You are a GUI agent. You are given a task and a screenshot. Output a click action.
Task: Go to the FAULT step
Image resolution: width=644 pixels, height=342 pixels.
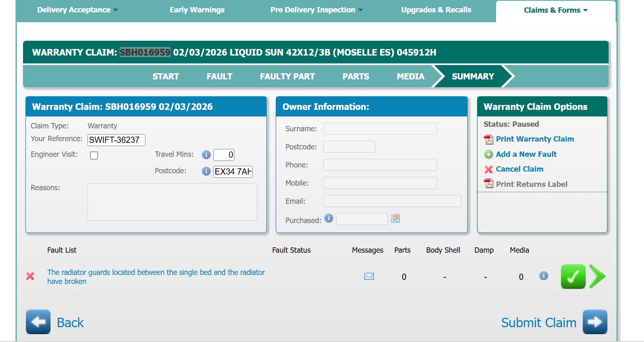tap(219, 77)
